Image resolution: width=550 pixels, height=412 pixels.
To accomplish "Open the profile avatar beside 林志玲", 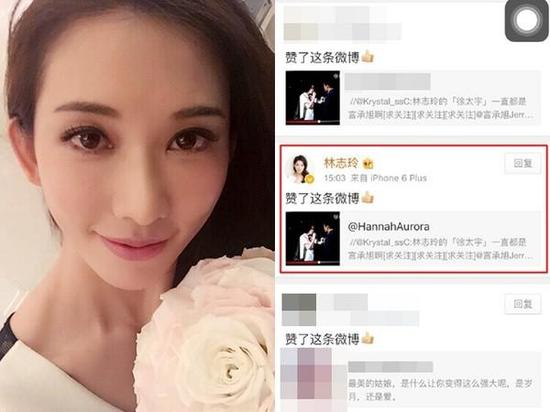I will pyautogui.click(x=300, y=169).
